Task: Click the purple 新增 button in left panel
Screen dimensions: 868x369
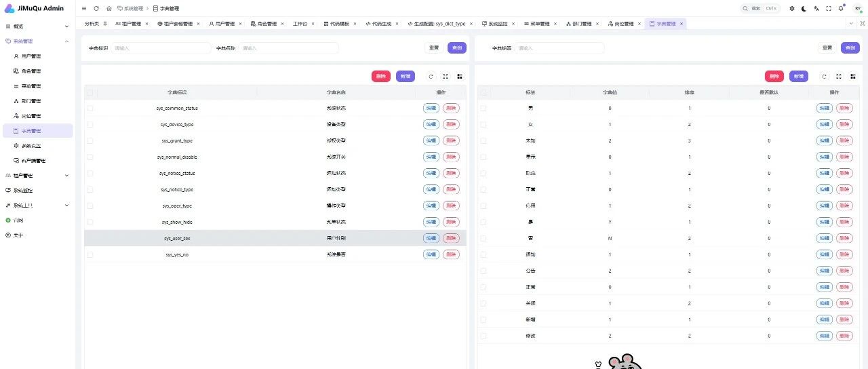Action: pyautogui.click(x=406, y=77)
